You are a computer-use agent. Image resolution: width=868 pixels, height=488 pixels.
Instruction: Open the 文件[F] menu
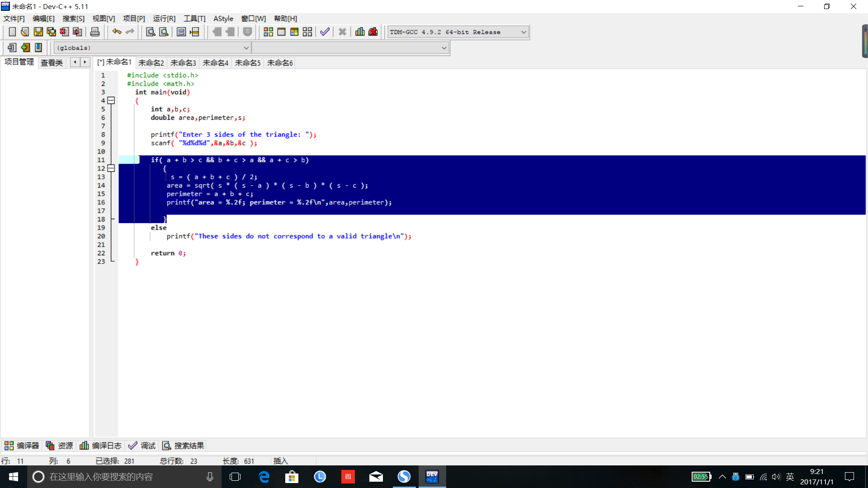point(14,19)
